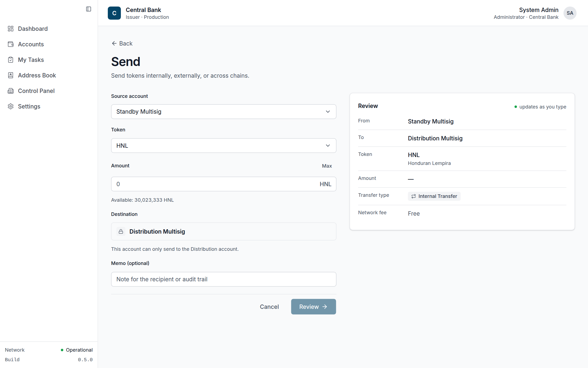Click the green updates-as-you-type dot
588x368 pixels.
[516, 107]
